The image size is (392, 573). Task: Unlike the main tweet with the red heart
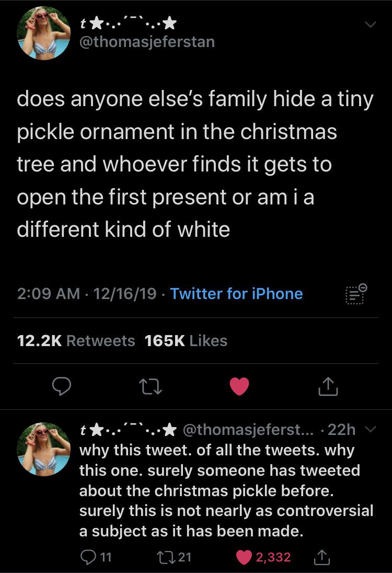tap(240, 387)
